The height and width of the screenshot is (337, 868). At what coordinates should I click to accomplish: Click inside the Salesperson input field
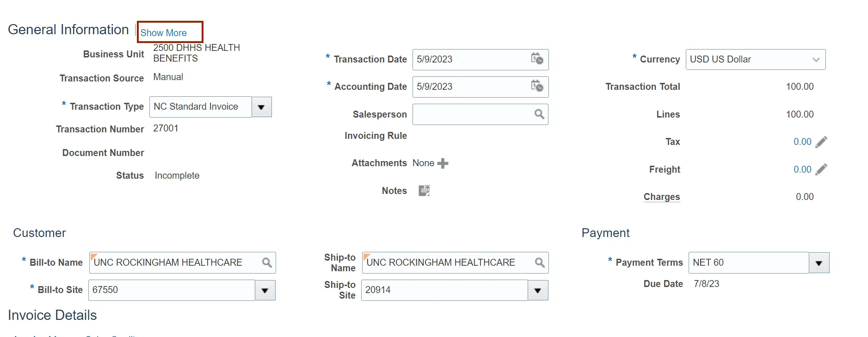coord(472,114)
